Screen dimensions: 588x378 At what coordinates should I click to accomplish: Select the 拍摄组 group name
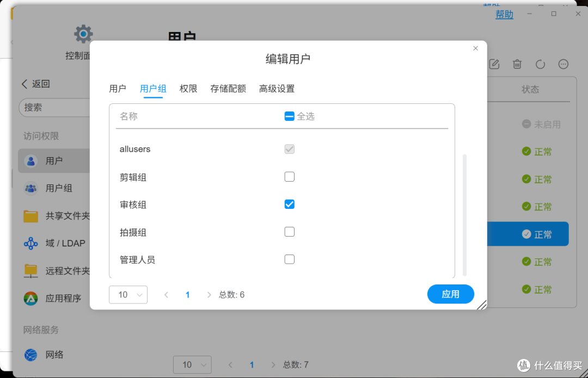point(133,232)
